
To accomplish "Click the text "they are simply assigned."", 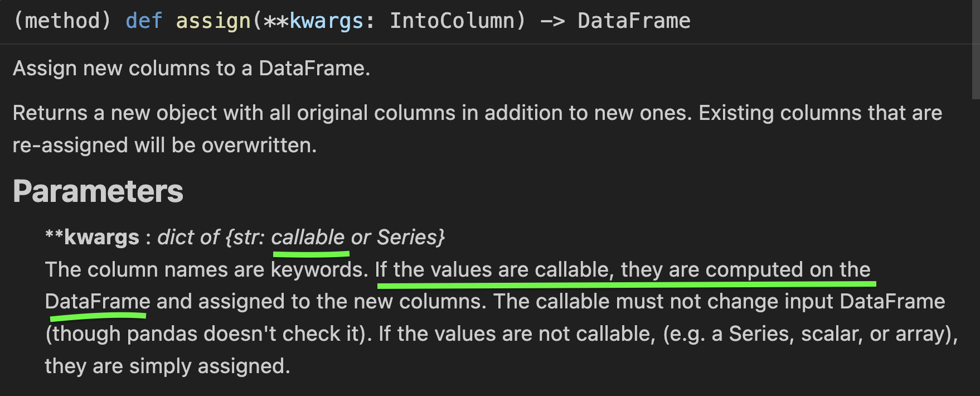I will tap(167, 366).
